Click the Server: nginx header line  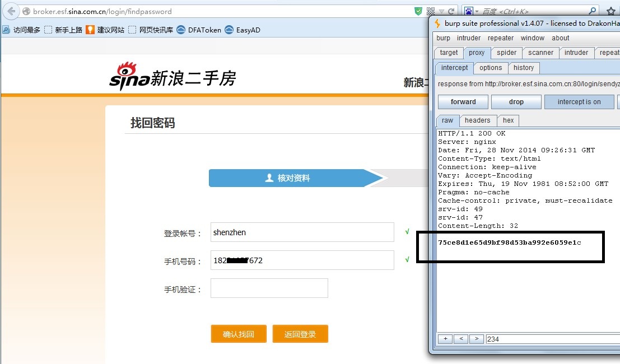click(x=467, y=142)
